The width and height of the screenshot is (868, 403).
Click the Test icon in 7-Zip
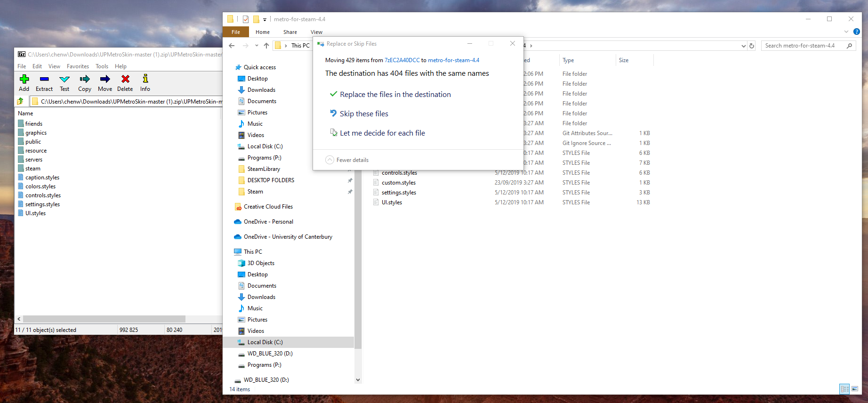[64, 83]
